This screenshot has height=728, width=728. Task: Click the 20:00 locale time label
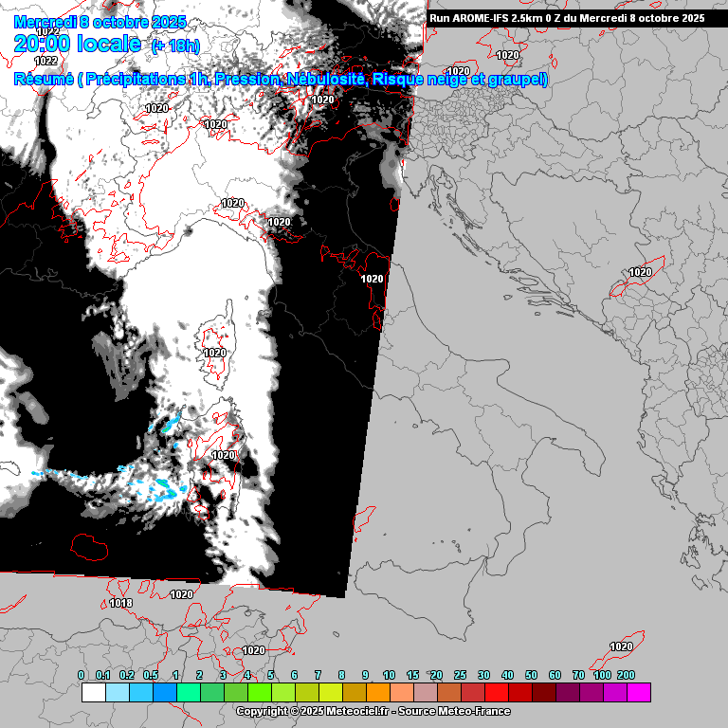(78, 44)
